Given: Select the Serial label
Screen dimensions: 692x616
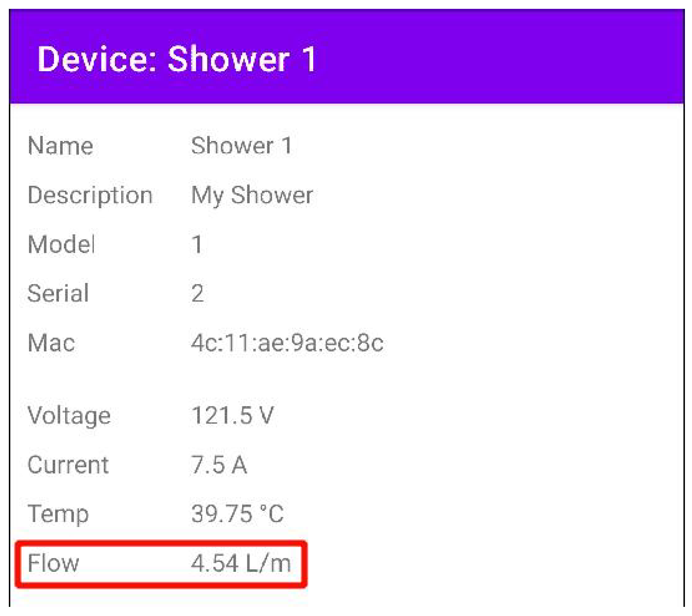Looking at the screenshot, I should pyautogui.click(x=58, y=293).
